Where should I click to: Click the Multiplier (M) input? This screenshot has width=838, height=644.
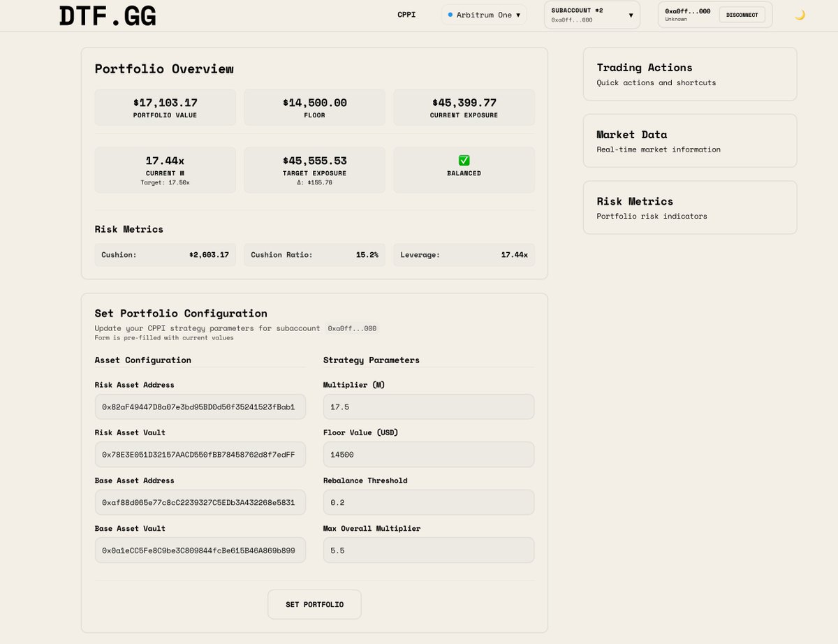[429, 407]
